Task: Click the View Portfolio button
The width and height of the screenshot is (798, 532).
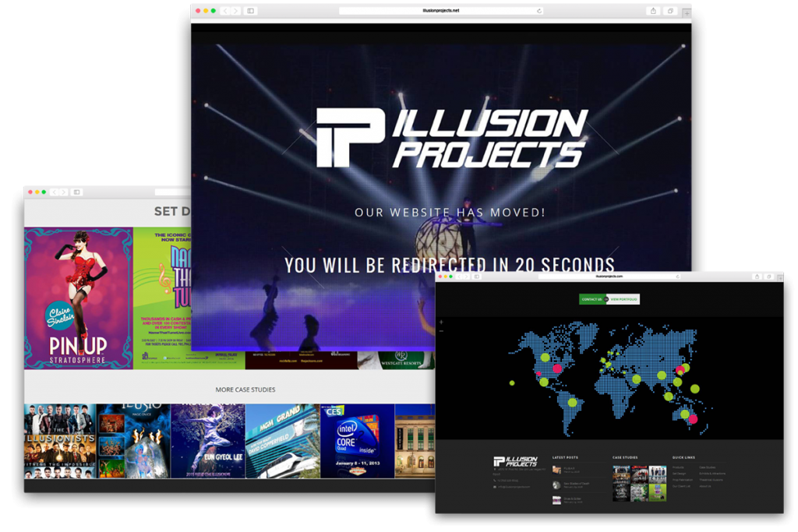Action: coord(624,299)
